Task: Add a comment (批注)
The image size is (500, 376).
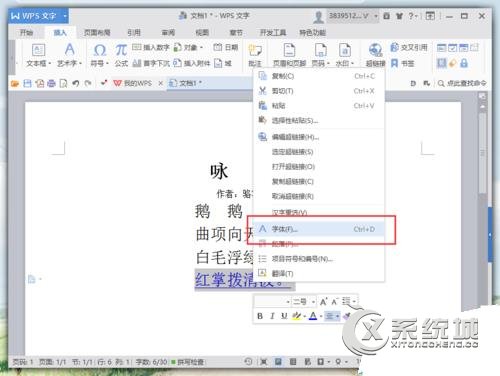Action: [255, 55]
